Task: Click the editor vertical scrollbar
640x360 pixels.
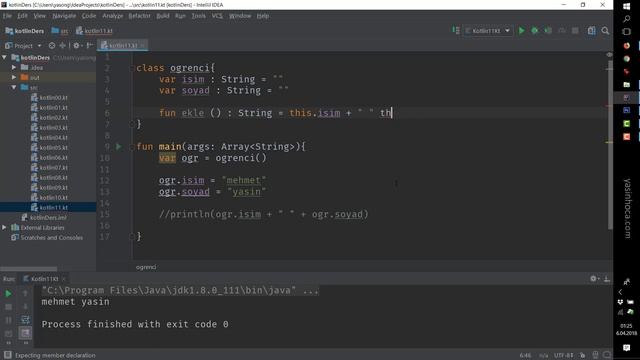Action: [610, 145]
